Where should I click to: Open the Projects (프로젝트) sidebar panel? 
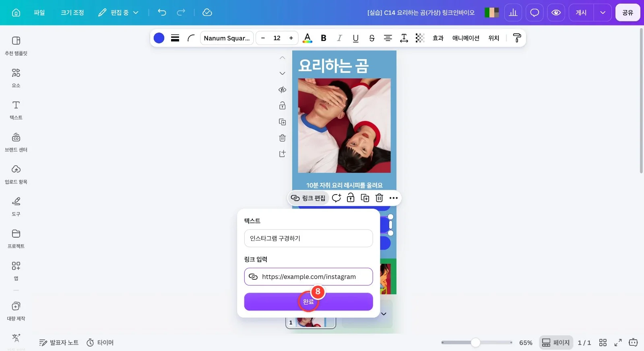point(16,238)
